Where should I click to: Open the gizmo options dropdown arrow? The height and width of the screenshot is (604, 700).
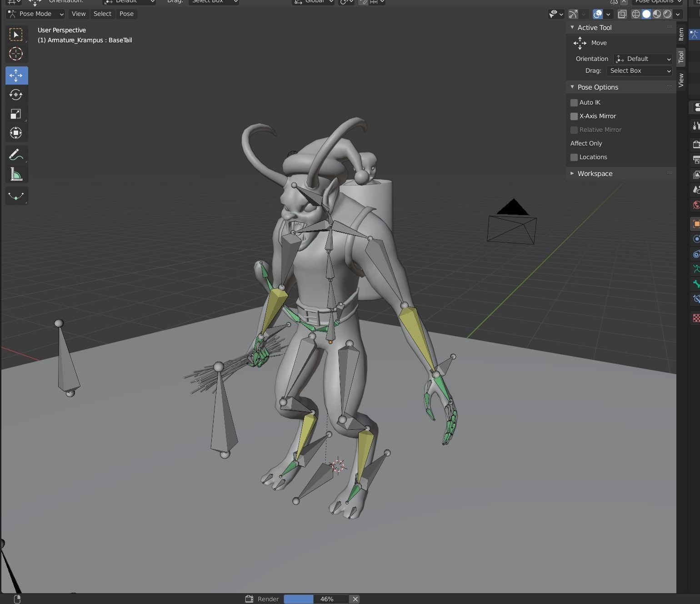584,14
